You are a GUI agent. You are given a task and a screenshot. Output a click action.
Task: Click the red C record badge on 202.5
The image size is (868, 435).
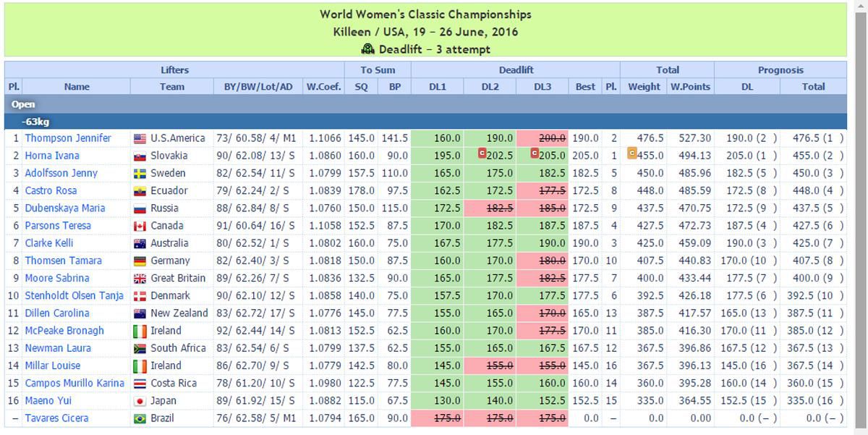(x=482, y=153)
